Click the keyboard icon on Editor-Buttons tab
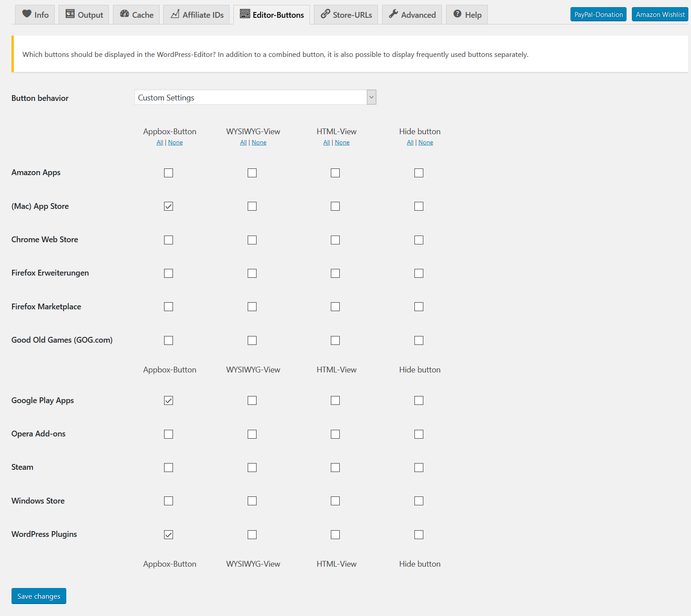This screenshot has height=616, width=691. pyautogui.click(x=245, y=14)
